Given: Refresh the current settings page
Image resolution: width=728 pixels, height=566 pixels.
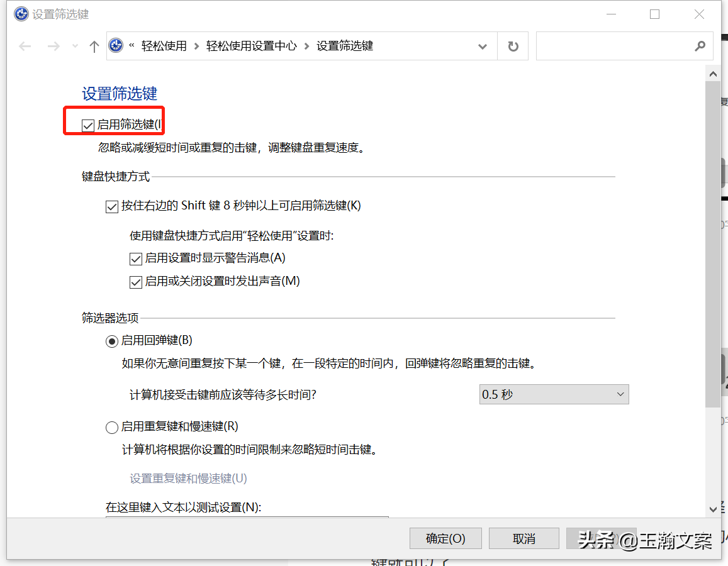Looking at the screenshot, I should point(513,46).
